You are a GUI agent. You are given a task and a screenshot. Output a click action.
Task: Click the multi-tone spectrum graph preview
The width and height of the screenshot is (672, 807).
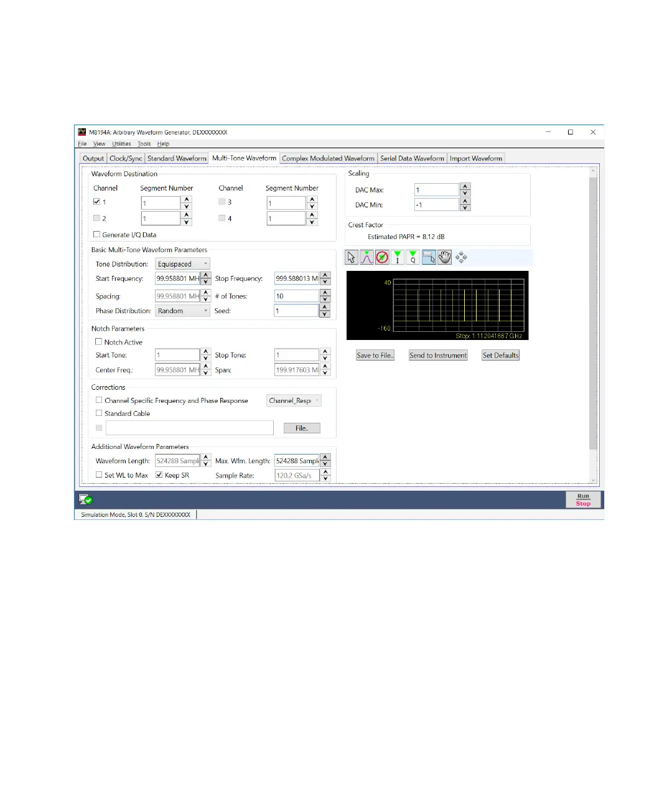click(437, 305)
